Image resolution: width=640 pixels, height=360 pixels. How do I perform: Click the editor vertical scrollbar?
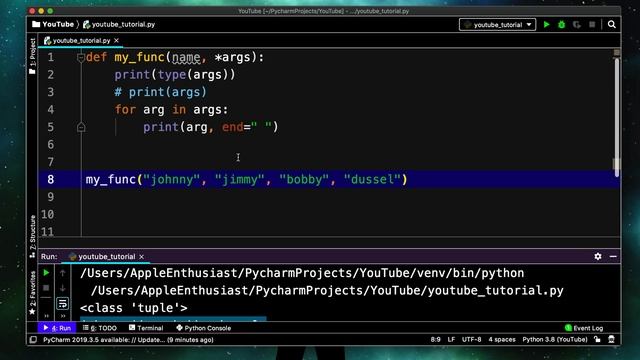[616, 118]
